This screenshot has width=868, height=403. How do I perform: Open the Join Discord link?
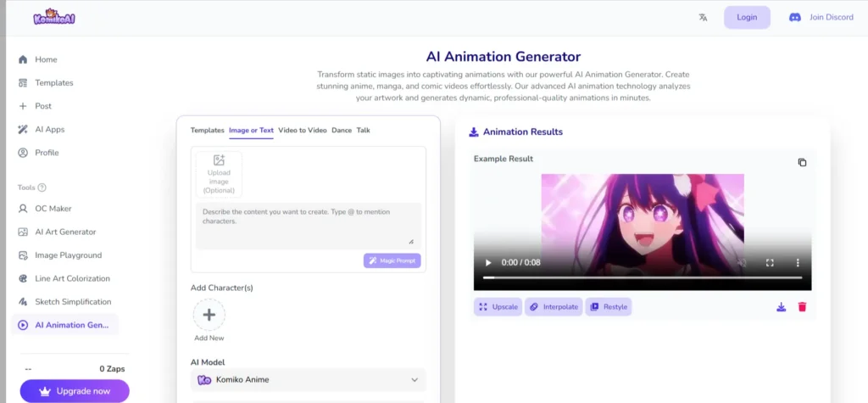[x=831, y=17]
